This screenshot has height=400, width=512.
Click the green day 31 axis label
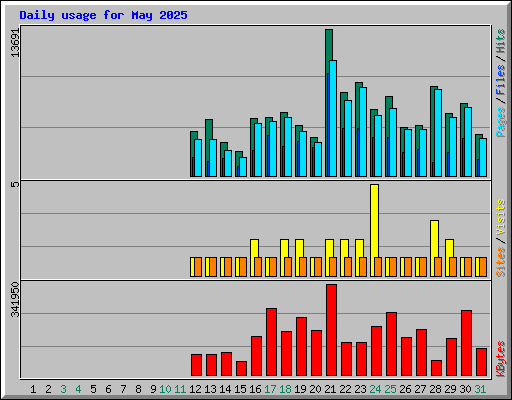click(x=480, y=389)
